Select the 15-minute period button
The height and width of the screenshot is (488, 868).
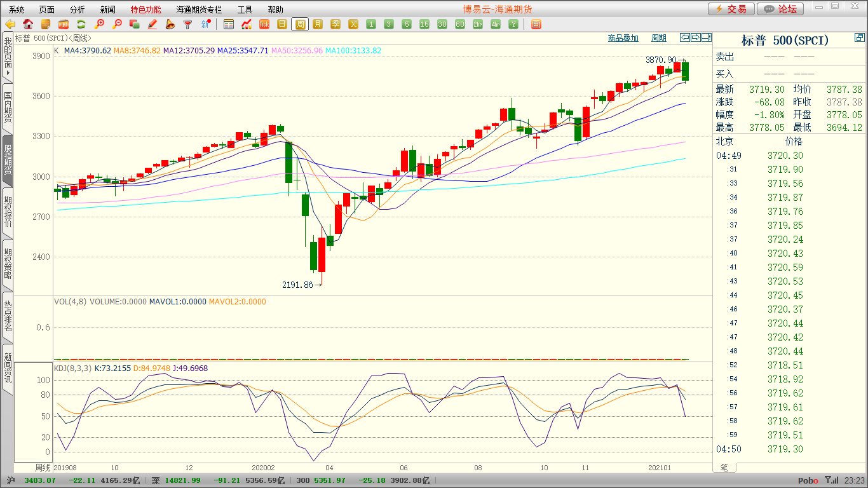[x=424, y=24]
